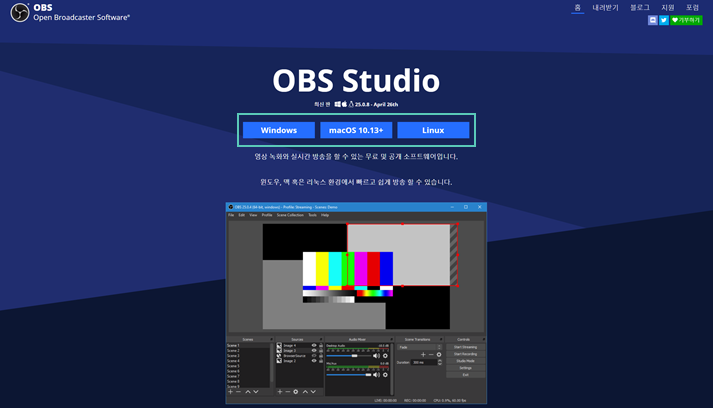Open the View menu in OBS window
713x408 pixels.
pos(253,215)
